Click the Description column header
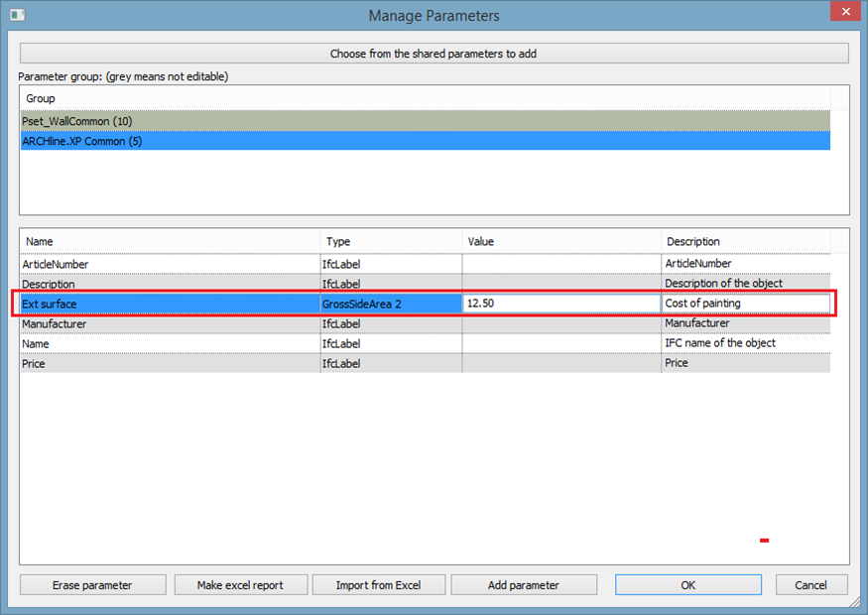 tap(745, 241)
